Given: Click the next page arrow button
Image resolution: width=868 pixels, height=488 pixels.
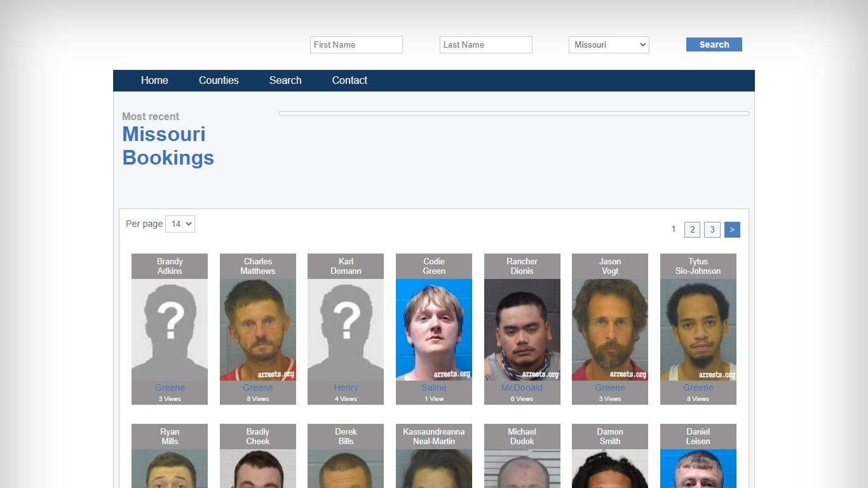Looking at the screenshot, I should [732, 229].
